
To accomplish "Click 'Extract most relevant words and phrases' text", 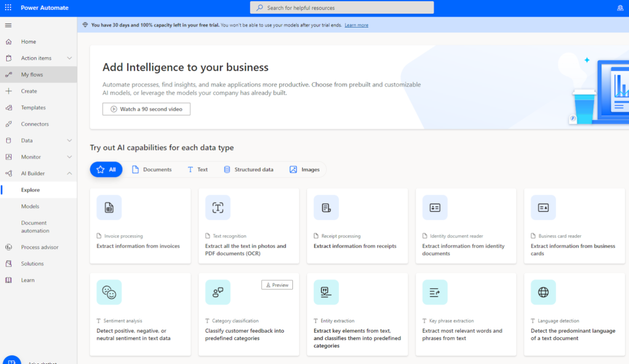I will tap(462, 335).
